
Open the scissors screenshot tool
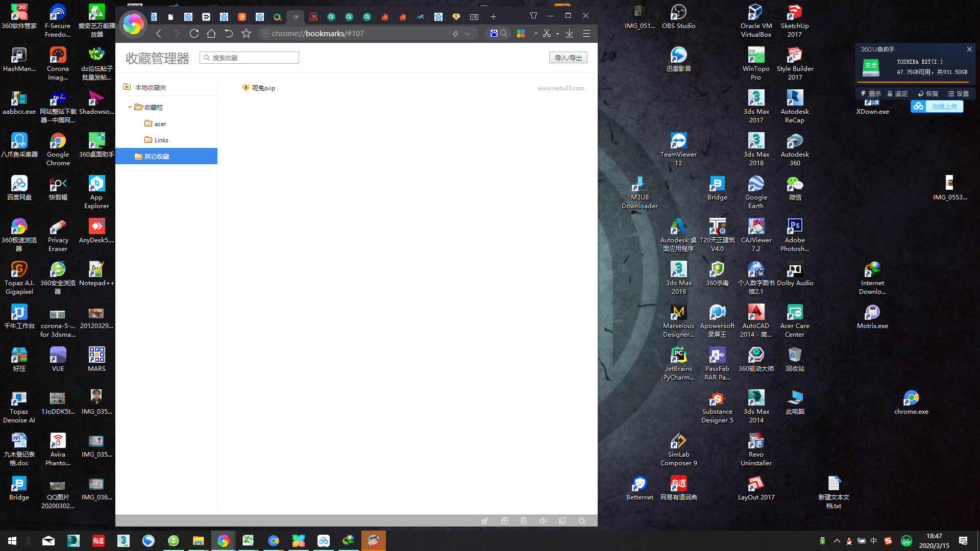click(547, 34)
